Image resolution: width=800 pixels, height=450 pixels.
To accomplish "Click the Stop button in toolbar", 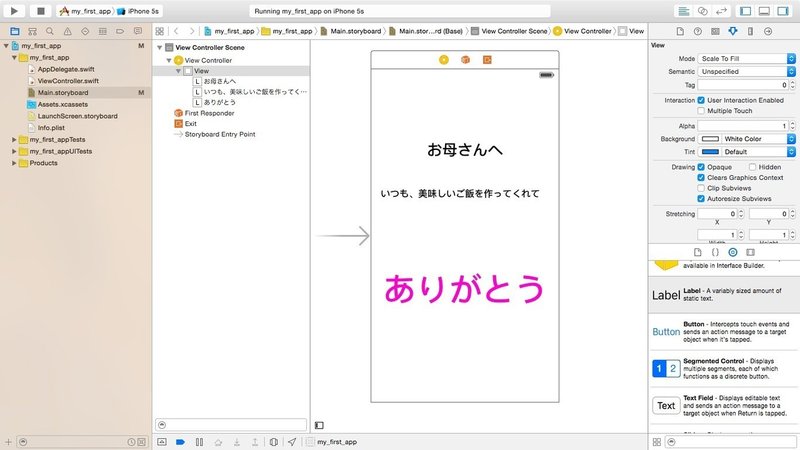I will coord(41,11).
